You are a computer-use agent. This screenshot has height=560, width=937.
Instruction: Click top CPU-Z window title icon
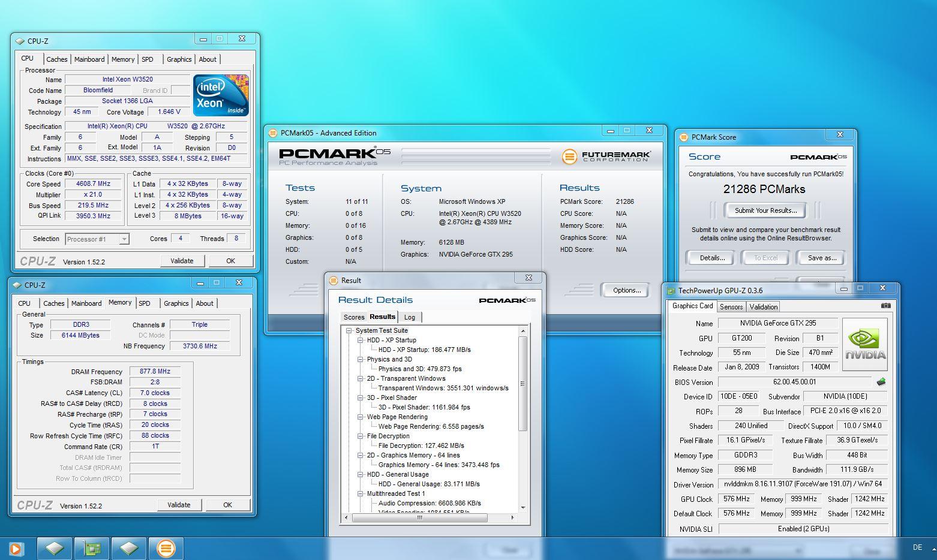coord(20,41)
